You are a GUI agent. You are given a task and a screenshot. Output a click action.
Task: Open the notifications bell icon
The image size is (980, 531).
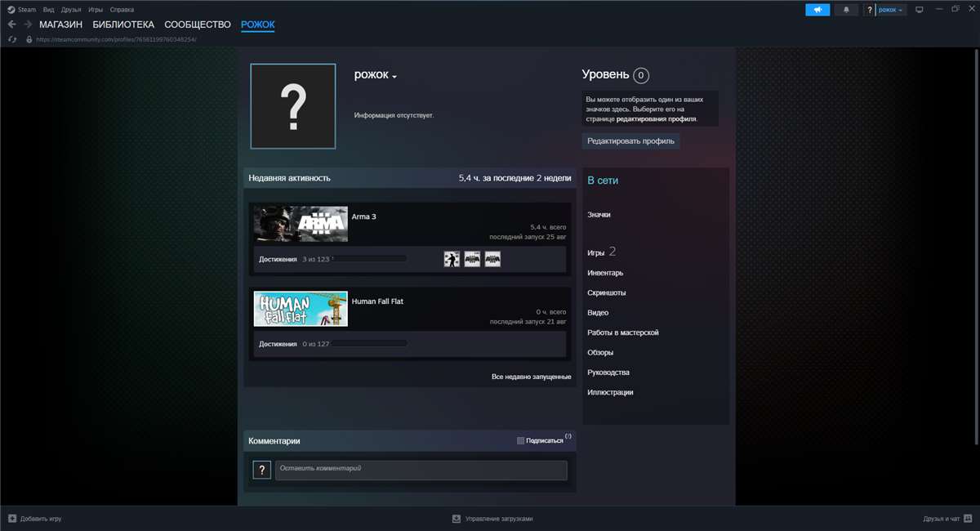(847, 9)
